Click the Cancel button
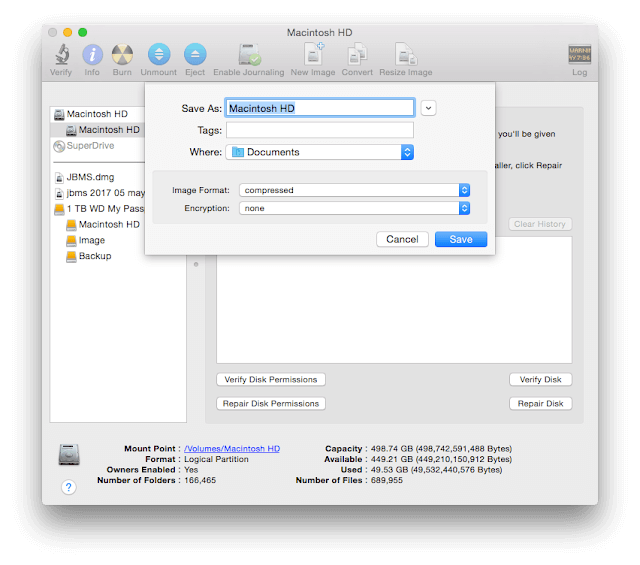 [x=402, y=239]
